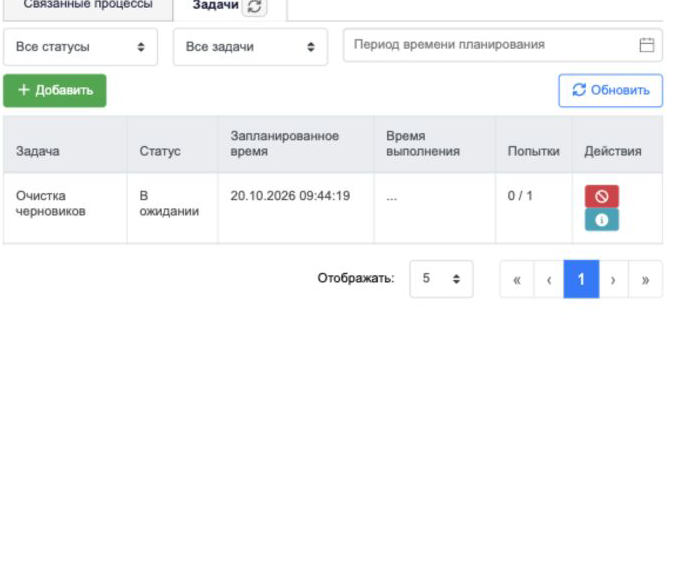Screen dimensions: 675x570
Task: Click the Действия column header
Action: (617, 144)
